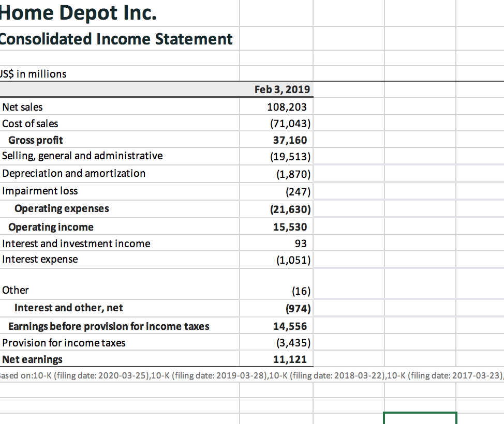Select the investment income value 93
The image size is (504, 424).
point(276,243)
